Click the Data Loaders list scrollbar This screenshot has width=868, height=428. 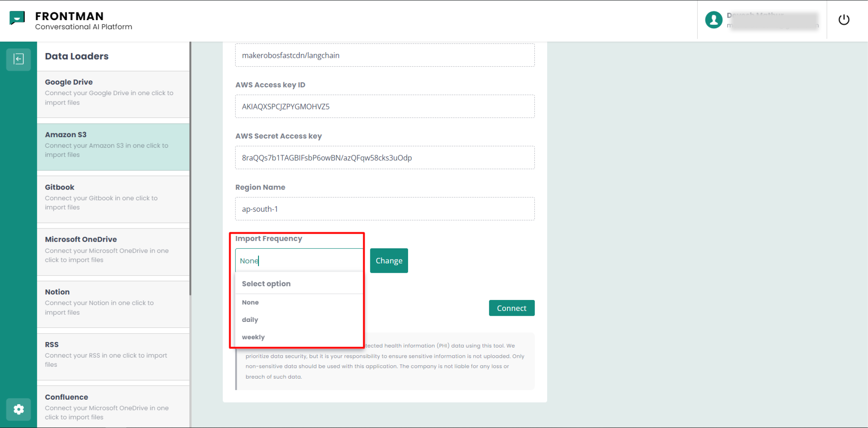pos(190,168)
